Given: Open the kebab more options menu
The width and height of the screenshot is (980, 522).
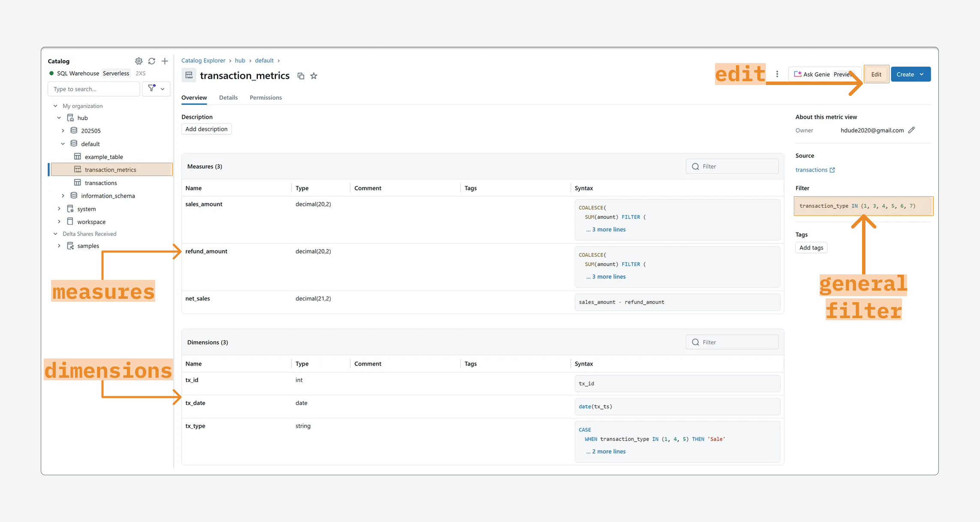Looking at the screenshot, I should 777,74.
